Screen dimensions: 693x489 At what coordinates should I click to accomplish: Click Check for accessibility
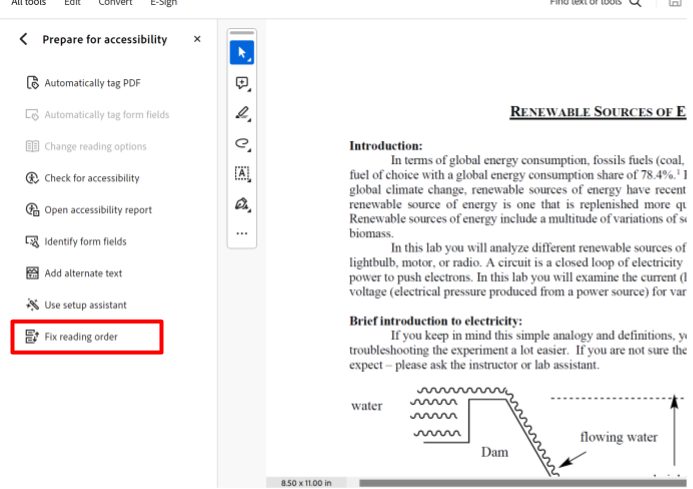pos(91,178)
